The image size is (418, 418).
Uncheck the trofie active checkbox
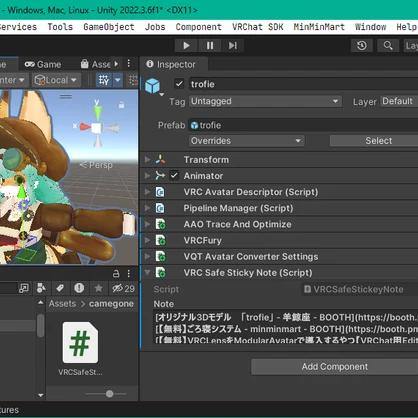[179, 84]
